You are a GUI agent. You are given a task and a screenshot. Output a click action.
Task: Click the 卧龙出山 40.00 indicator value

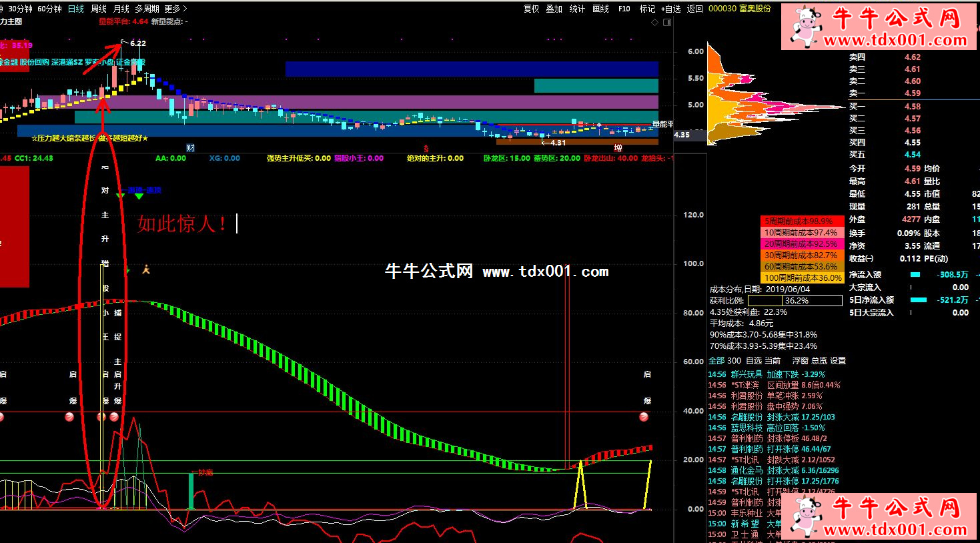[610, 158]
